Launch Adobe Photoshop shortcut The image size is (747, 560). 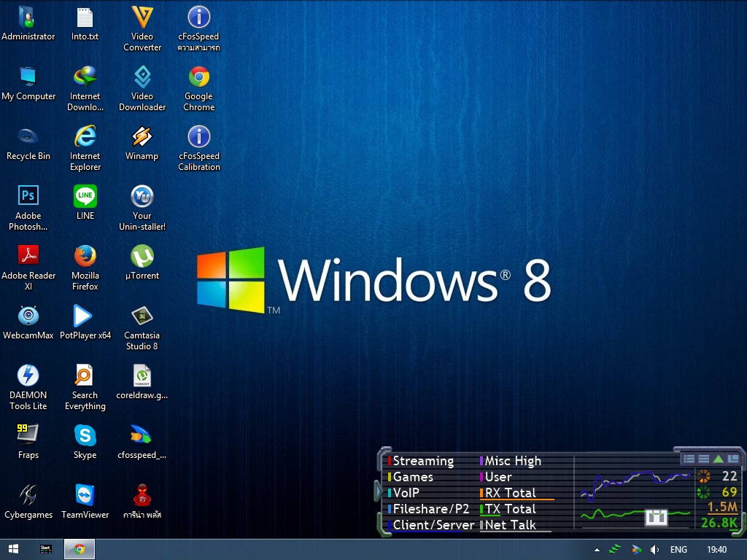coord(28,208)
